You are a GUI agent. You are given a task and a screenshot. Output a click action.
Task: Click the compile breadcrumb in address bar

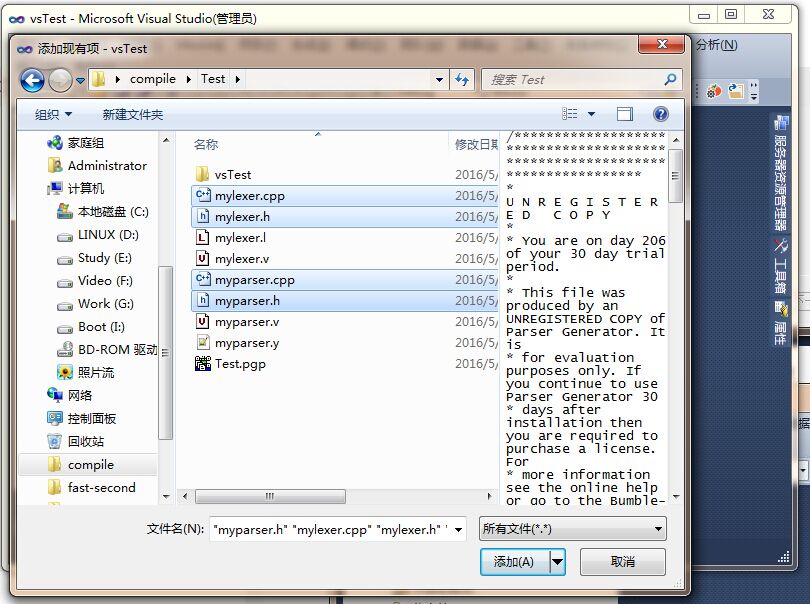[152, 79]
